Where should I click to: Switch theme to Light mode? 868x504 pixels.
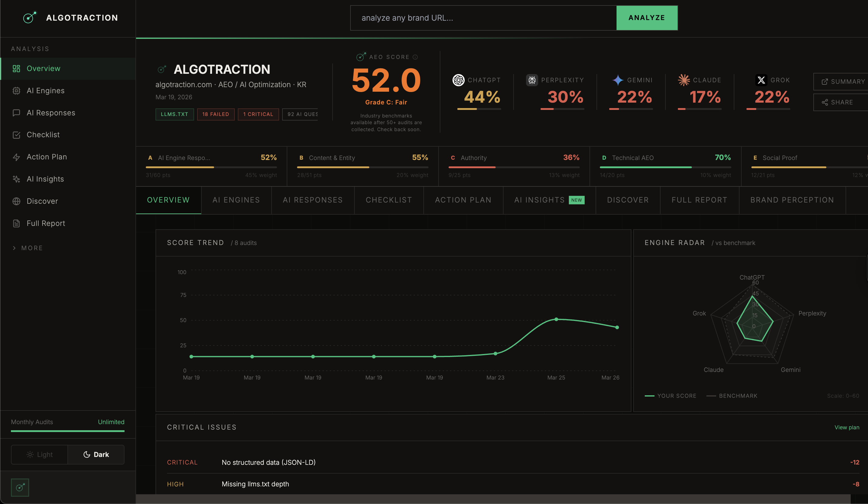39,455
